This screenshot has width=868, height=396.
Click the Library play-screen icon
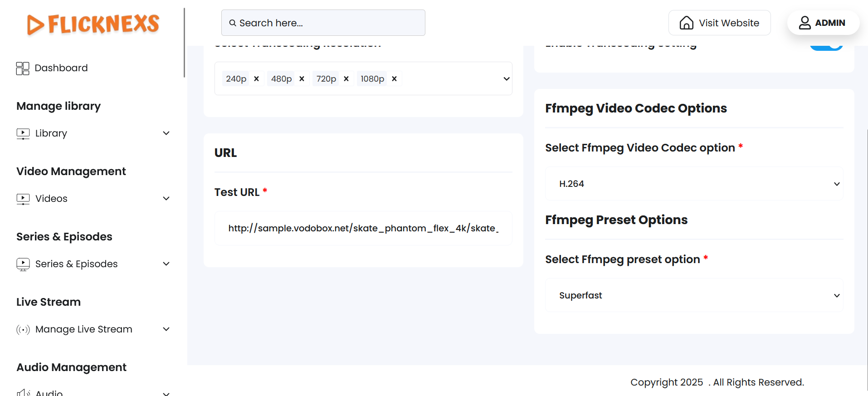[23, 133]
